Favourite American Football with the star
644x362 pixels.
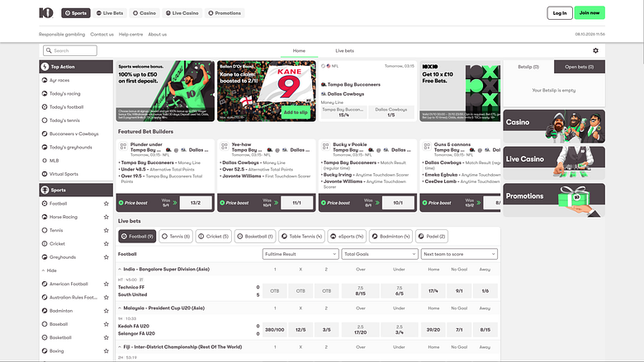click(106, 284)
